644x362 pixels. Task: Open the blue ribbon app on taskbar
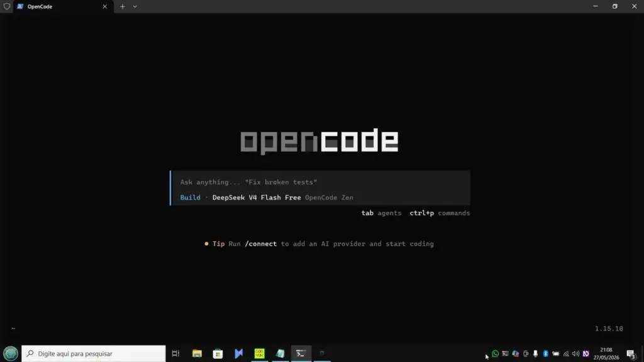(x=238, y=353)
